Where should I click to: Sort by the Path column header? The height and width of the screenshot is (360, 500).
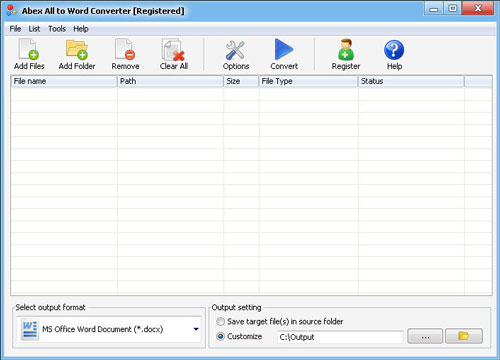170,81
